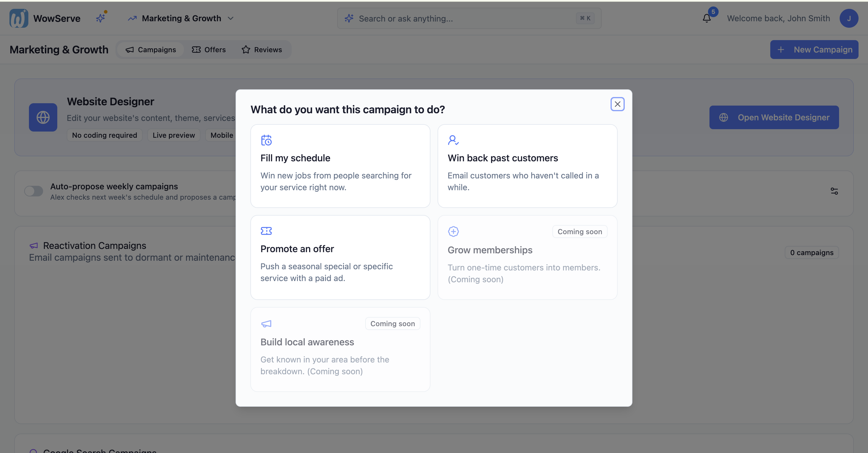Click the Website Designer heading
The image size is (868, 453).
pyautogui.click(x=110, y=102)
